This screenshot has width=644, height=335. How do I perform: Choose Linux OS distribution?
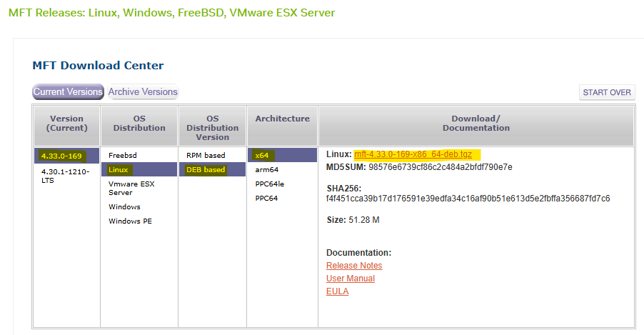(x=139, y=169)
